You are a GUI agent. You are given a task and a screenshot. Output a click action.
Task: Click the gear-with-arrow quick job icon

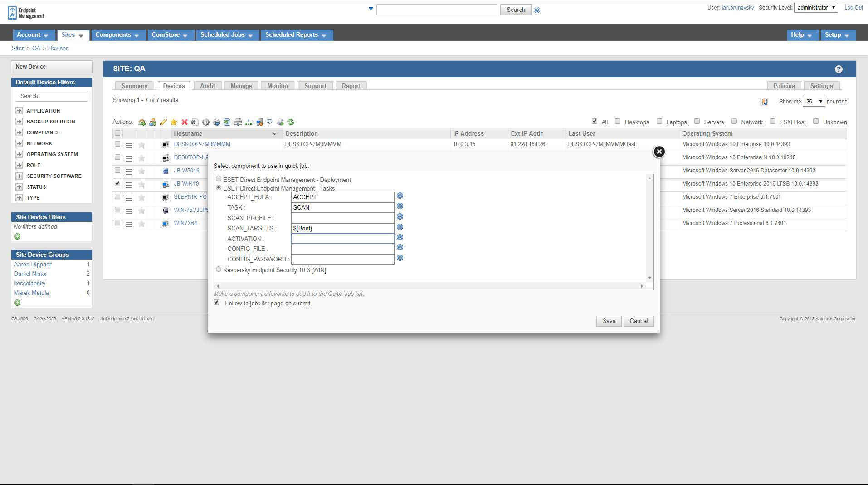pos(216,122)
